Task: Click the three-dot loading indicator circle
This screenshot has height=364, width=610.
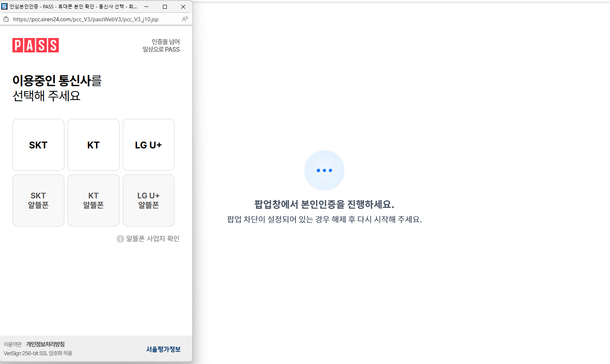Action: point(324,170)
